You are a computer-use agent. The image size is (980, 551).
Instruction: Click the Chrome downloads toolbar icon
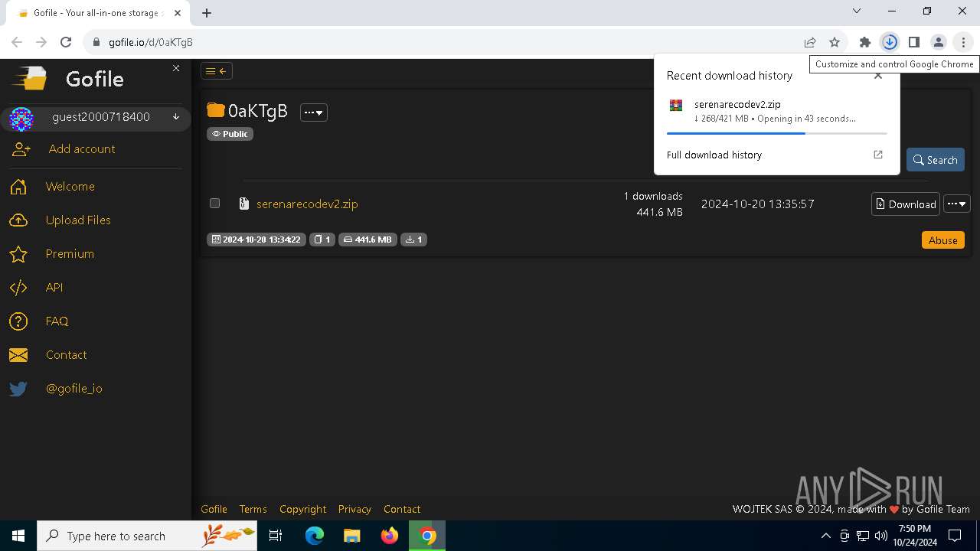(x=890, y=42)
